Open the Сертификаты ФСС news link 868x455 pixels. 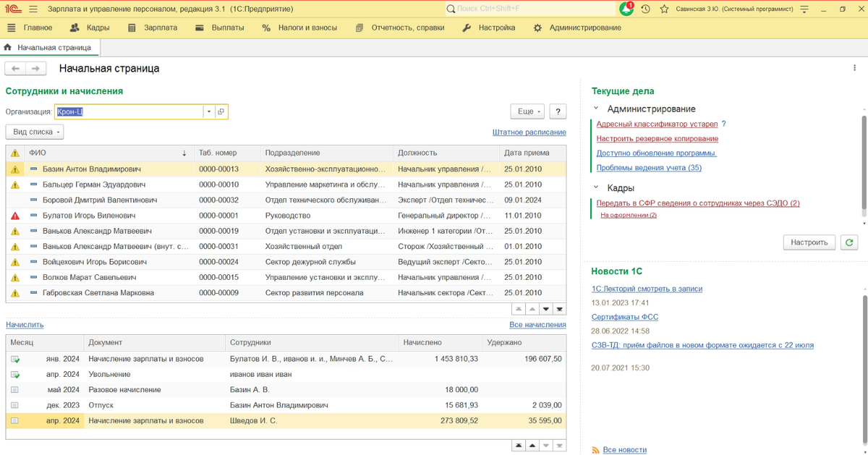tap(624, 317)
